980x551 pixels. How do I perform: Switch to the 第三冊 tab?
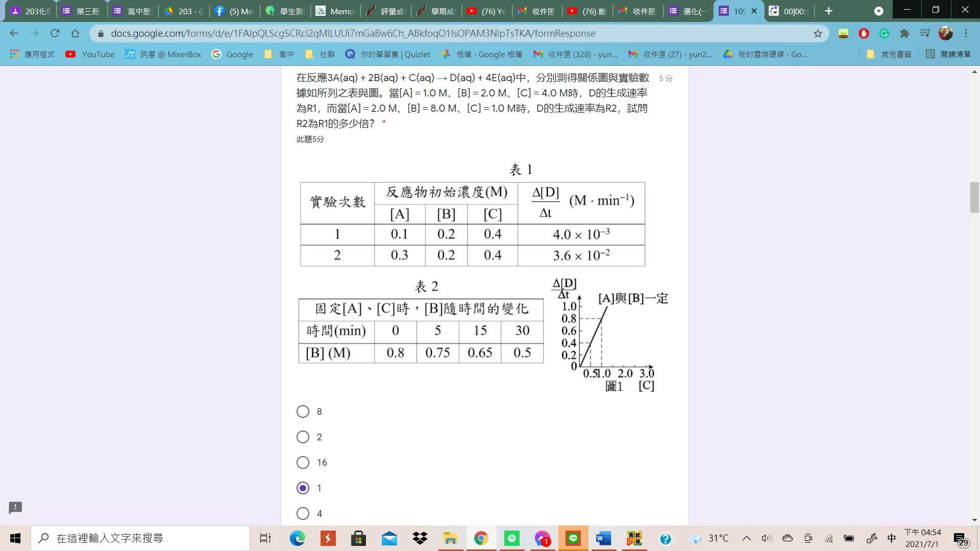click(x=82, y=11)
